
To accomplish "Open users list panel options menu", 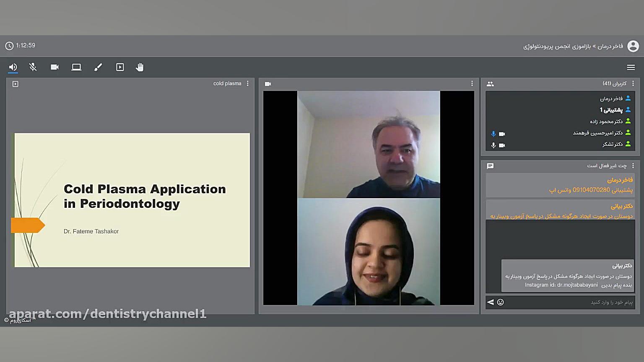I will tap(633, 83).
